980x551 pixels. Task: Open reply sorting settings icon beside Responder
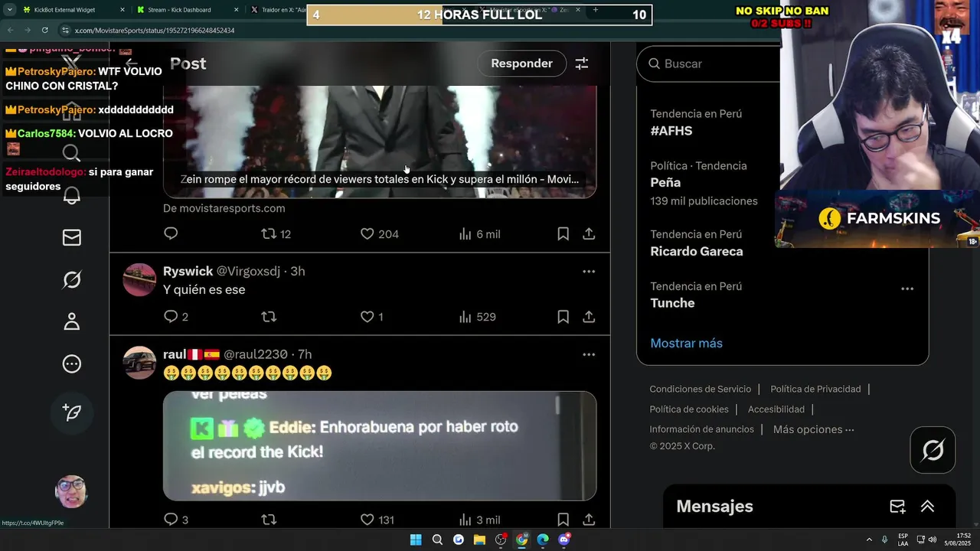click(x=582, y=64)
